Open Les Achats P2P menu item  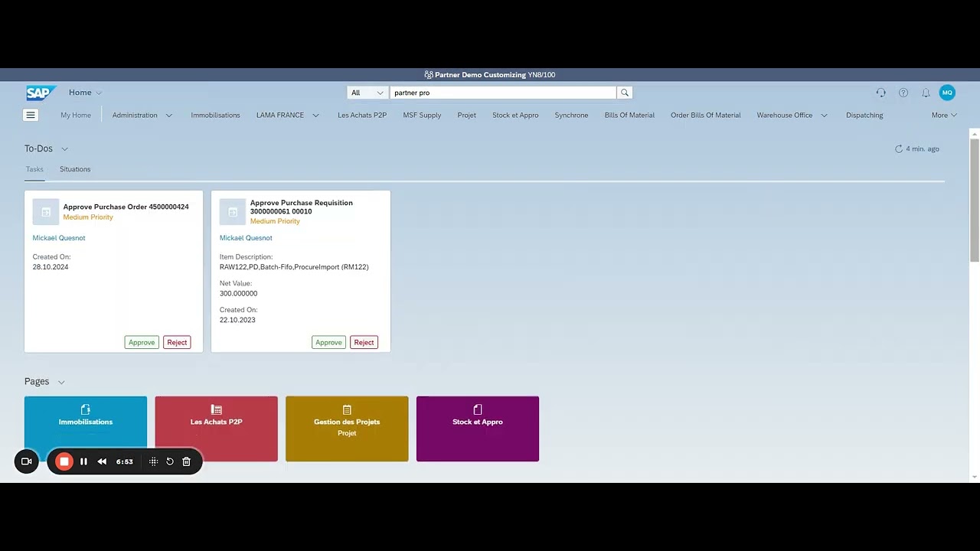click(x=362, y=116)
